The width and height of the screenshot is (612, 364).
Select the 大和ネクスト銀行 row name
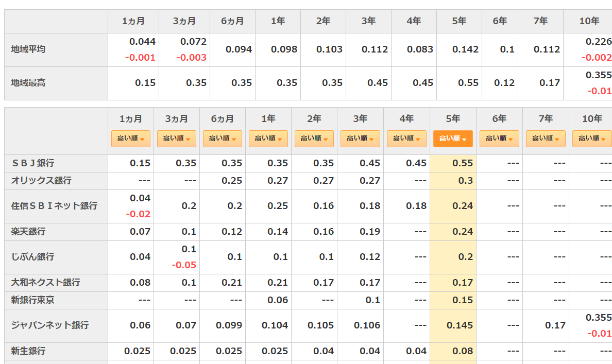tap(46, 283)
